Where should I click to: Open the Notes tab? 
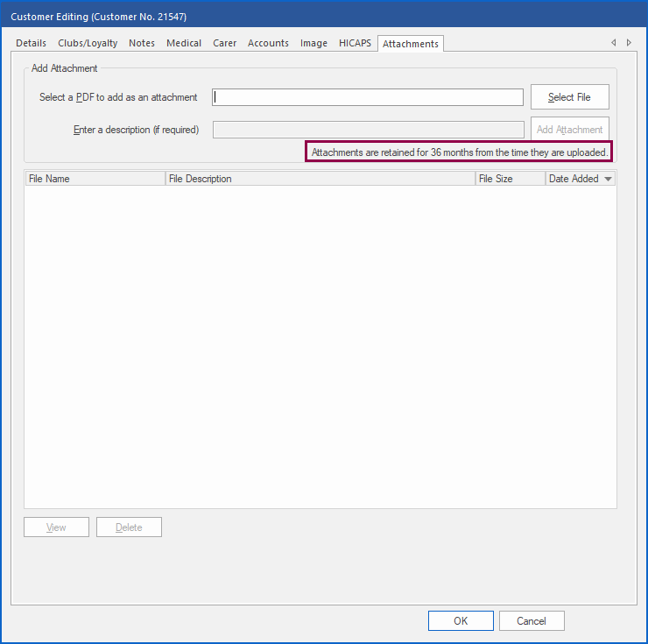[142, 43]
